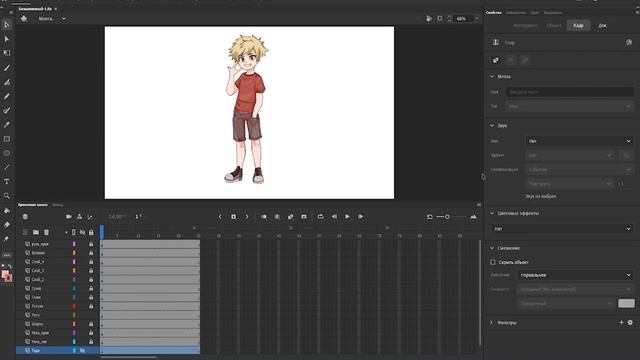Unlock the Слой_4 layer
640x360 pixels.
(x=91, y=262)
